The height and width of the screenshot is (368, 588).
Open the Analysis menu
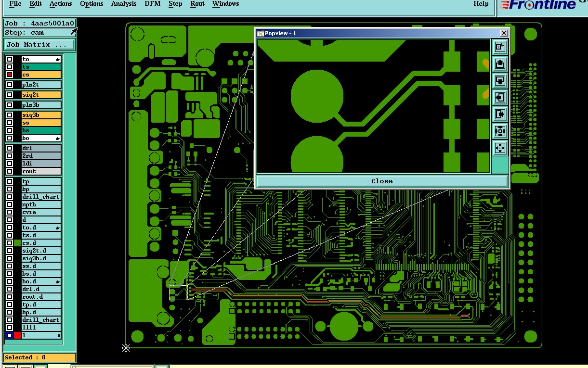(x=124, y=4)
